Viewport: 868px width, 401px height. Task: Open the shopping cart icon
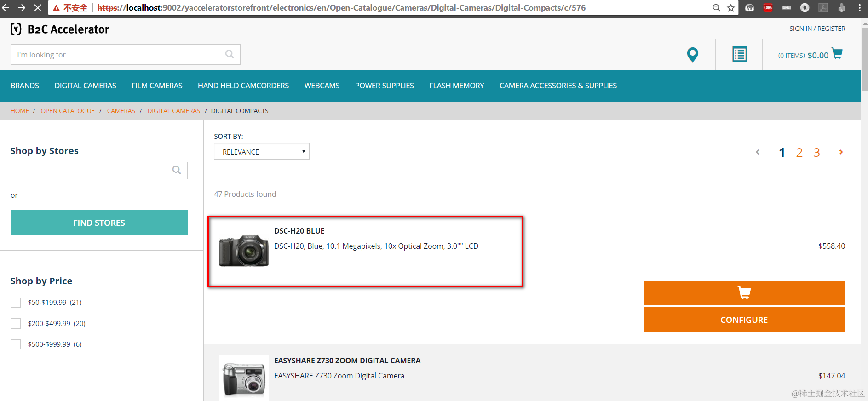click(837, 54)
